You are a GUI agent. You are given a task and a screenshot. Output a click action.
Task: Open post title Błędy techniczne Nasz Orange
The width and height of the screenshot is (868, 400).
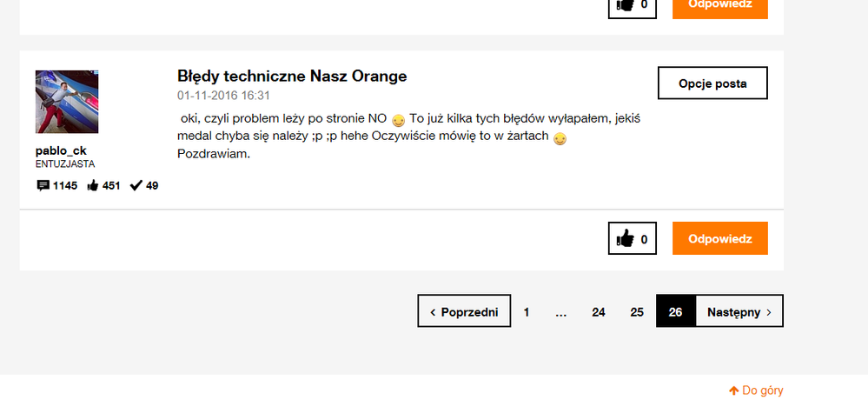pyautogui.click(x=292, y=76)
